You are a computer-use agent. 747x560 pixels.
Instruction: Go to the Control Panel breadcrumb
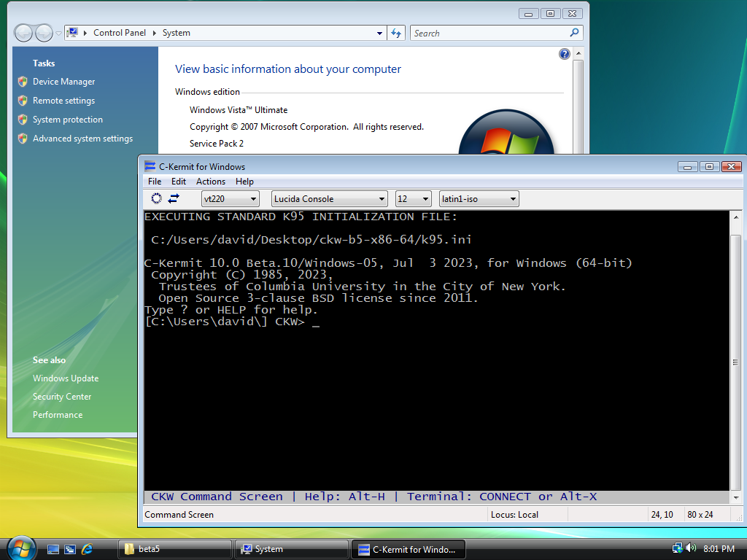tap(120, 33)
